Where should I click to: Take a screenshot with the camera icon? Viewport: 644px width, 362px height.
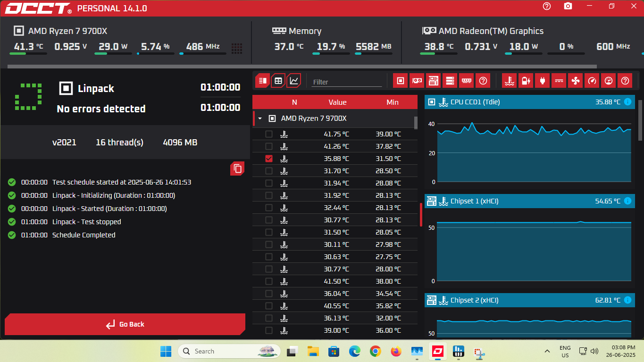point(568,6)
